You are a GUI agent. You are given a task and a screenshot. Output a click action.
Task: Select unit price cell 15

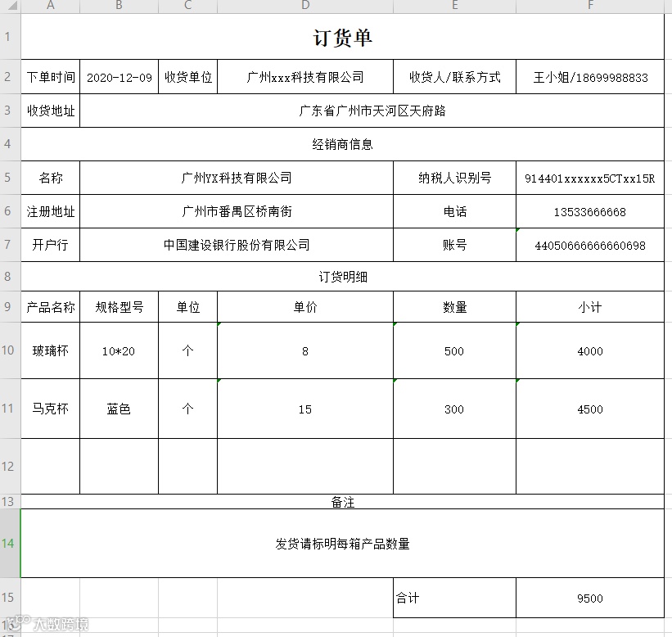pyautogui.click(x=305, y=409)
